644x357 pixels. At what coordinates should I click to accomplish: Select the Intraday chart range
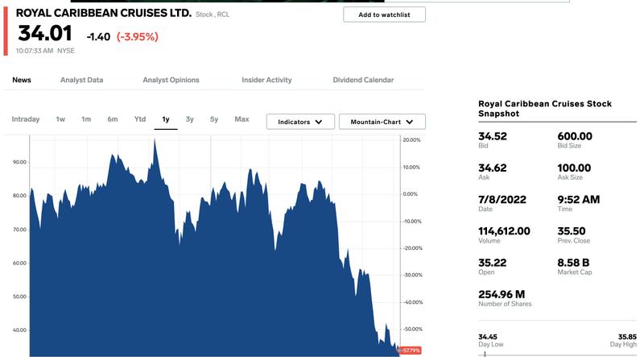pos(26,119)
